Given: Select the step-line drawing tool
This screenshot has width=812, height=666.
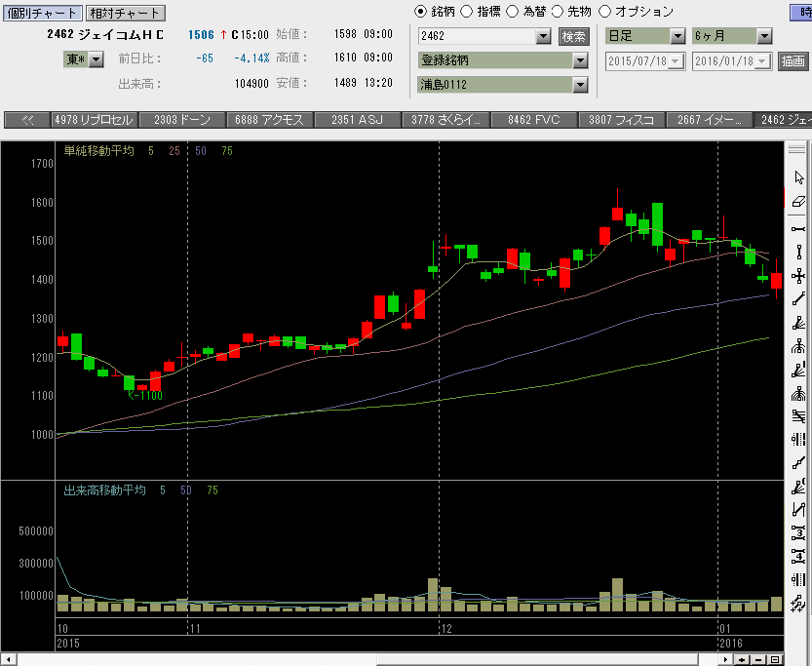Looking at the screenshot, I should click(x=798, y=462).
